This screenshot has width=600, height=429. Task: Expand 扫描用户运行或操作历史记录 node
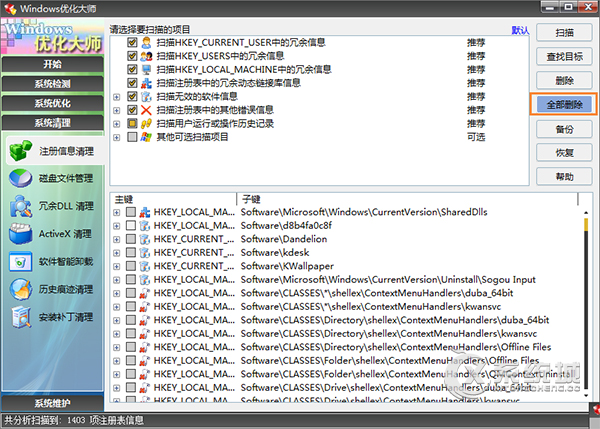pyautogui.click(x=117, y=124)
